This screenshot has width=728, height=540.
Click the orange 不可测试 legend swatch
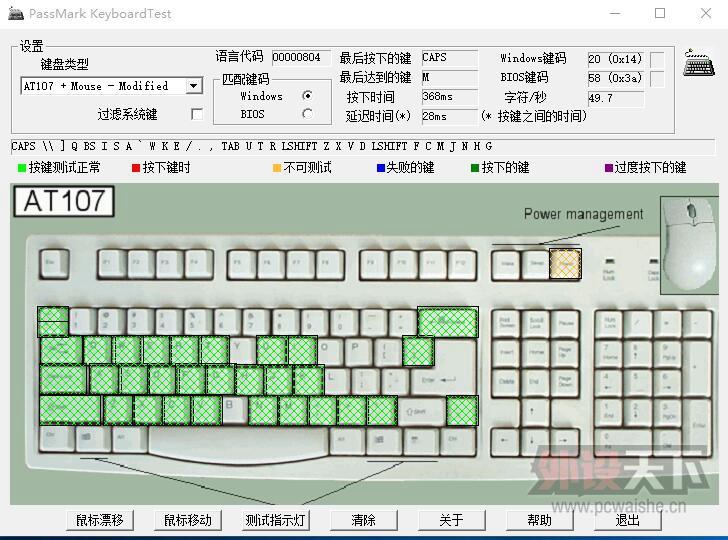tap(277, 168)
